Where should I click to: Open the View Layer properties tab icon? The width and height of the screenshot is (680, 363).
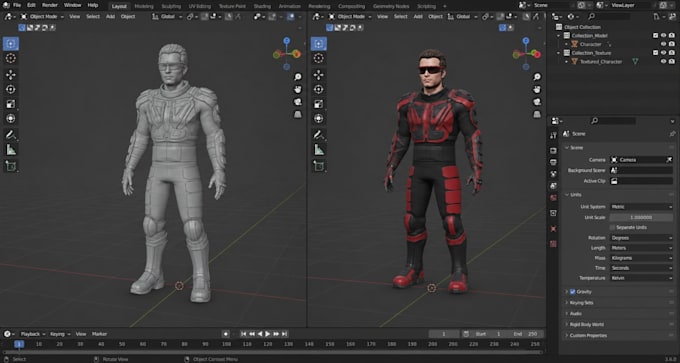click(553, 174)
